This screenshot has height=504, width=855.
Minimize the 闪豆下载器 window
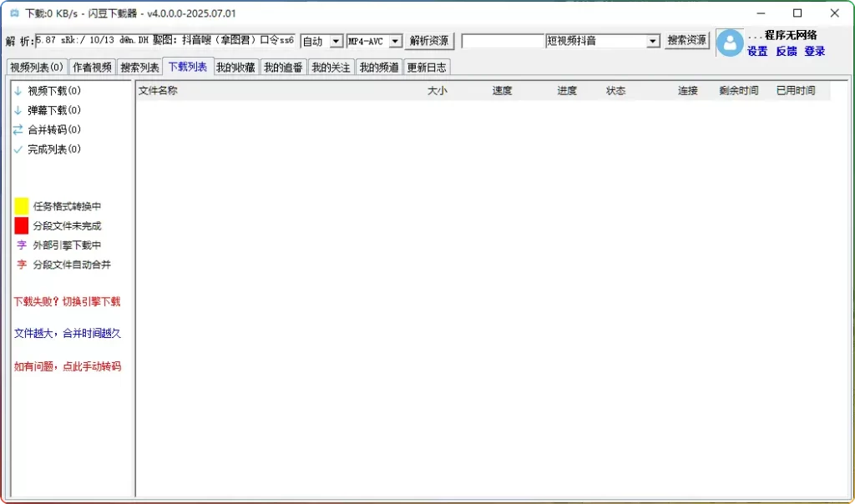[761, 13]
